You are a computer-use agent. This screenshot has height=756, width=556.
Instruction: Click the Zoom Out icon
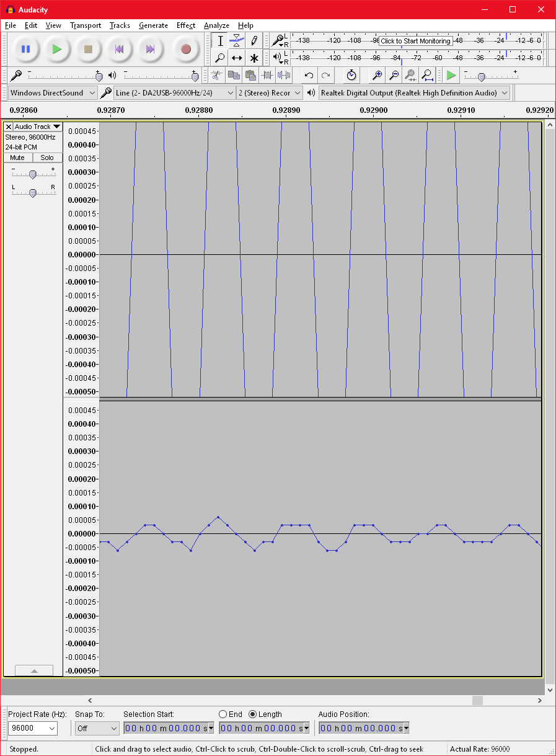[394, 75]
